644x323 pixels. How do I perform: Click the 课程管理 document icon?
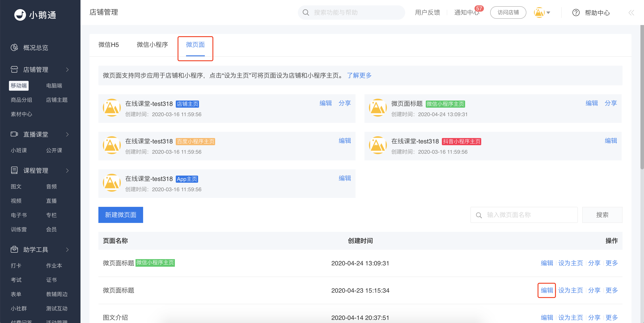[14, 170]
